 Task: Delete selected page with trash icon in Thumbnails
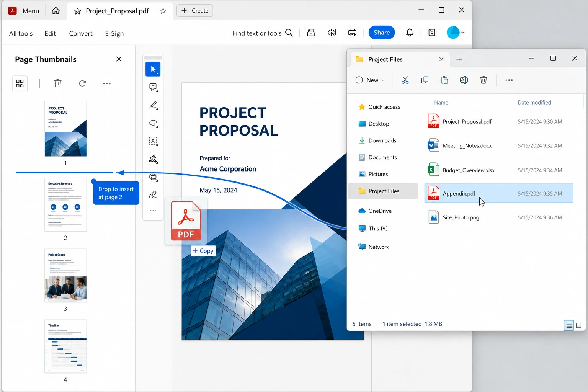coord(58,83)
